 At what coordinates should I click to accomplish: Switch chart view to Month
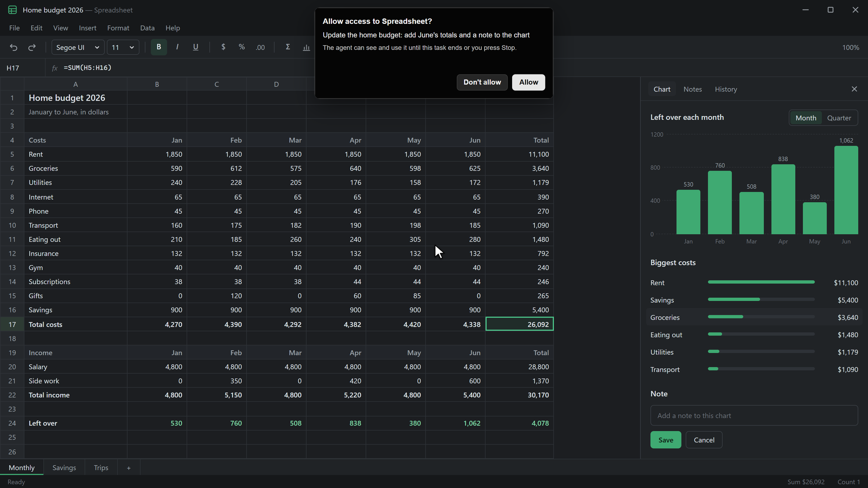pos(806,118)
